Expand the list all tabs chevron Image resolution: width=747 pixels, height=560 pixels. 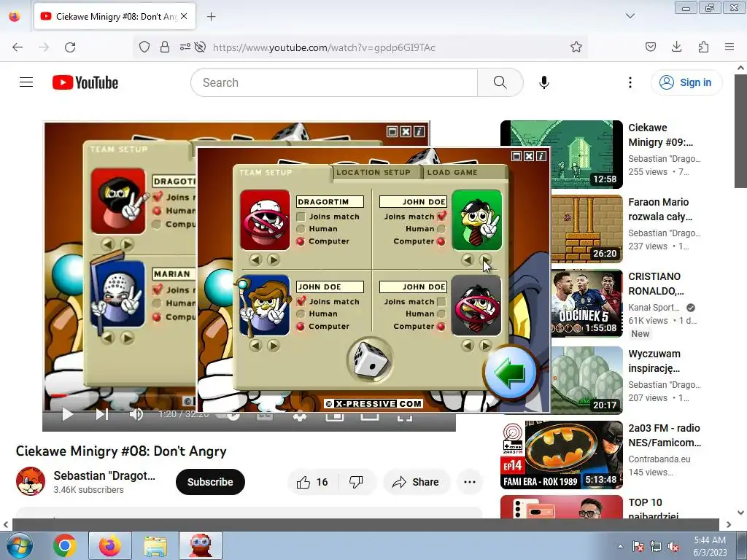point(630,16)
